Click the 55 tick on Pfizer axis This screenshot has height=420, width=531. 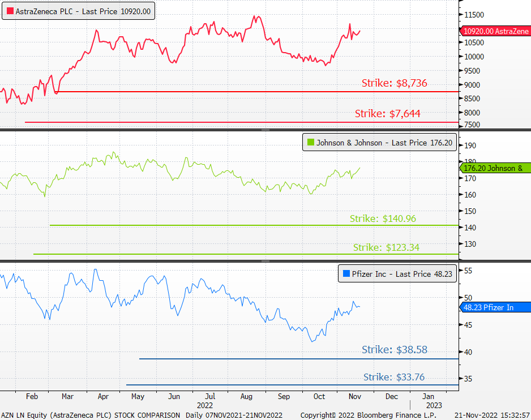pos(468,271)
